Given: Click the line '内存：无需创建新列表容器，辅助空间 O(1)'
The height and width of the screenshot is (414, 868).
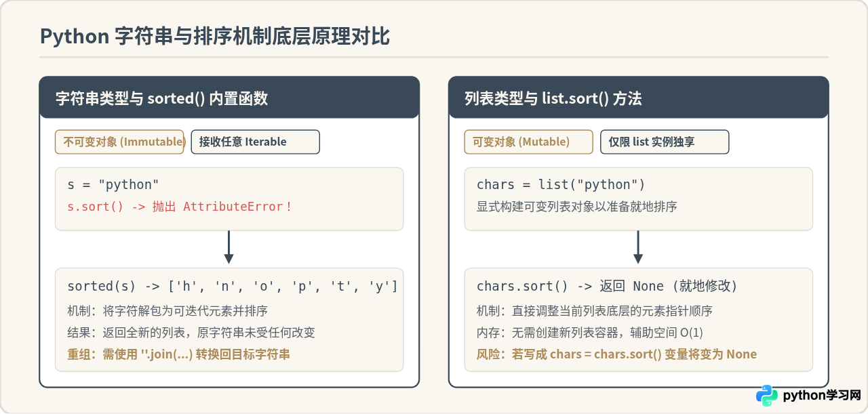Looking at the screenshot, I should pos(590,333).
